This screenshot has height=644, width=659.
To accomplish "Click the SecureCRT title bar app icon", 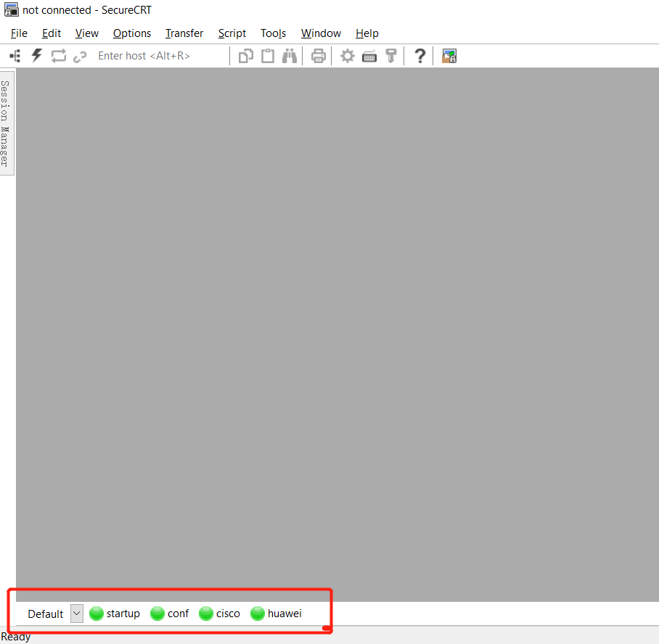I will (12, 9).
